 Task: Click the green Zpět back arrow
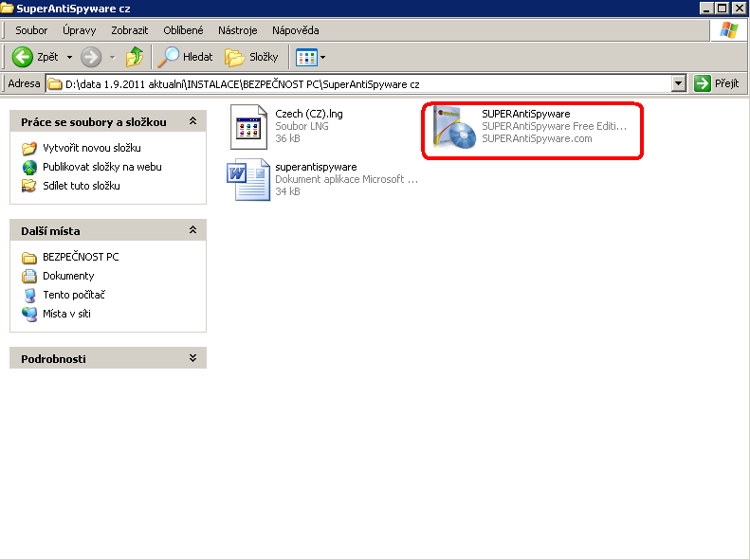pos(22,58)
